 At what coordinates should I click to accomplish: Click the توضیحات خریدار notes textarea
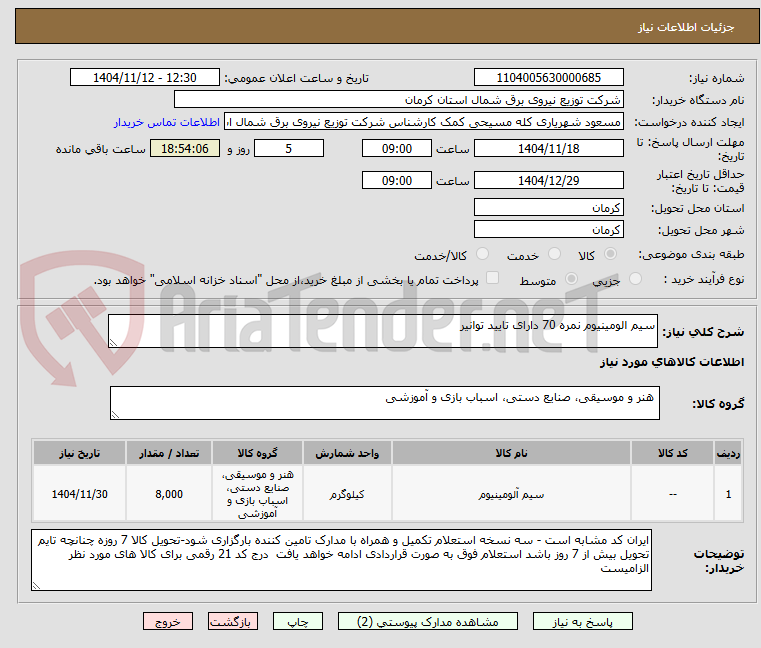coord(341,560)
